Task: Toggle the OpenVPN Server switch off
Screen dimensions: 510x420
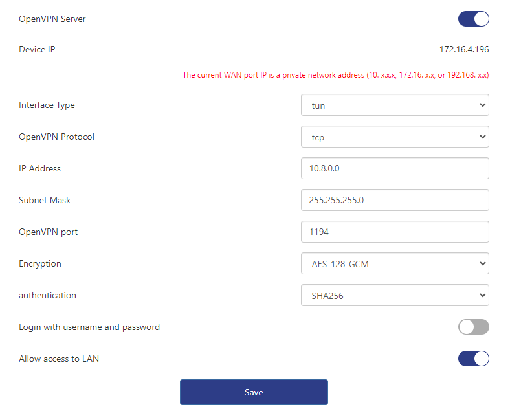Action: (x=473, y=19)
